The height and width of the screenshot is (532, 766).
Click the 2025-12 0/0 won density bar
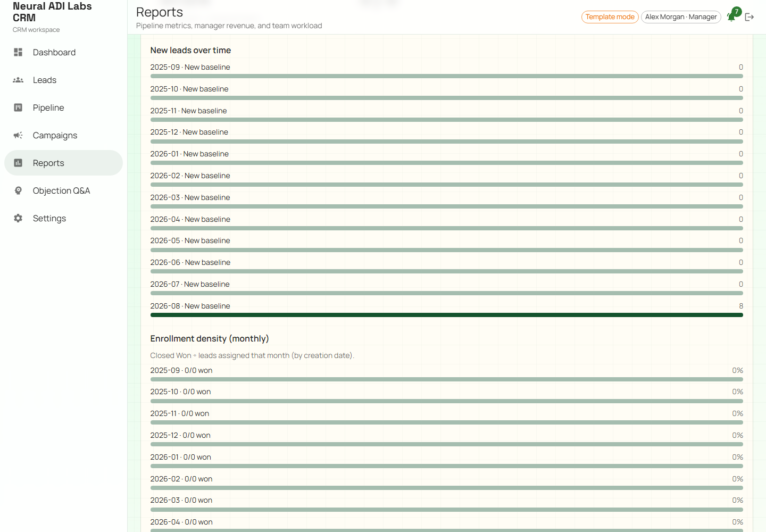[447, 444]
